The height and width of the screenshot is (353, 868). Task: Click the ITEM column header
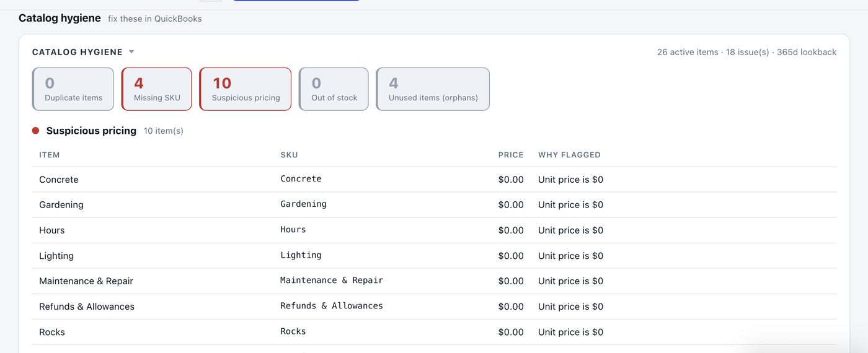50,155
